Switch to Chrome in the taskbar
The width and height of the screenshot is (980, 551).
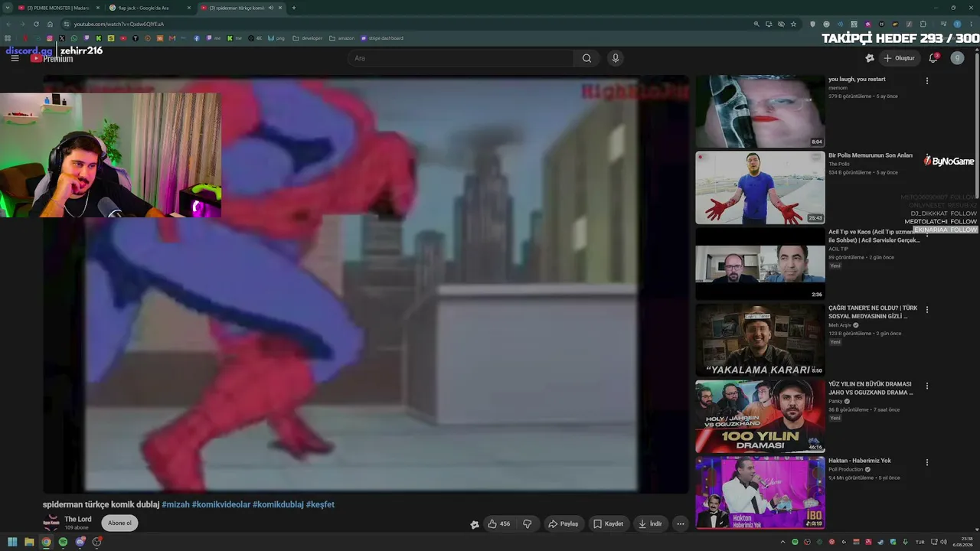click(46, 542)
